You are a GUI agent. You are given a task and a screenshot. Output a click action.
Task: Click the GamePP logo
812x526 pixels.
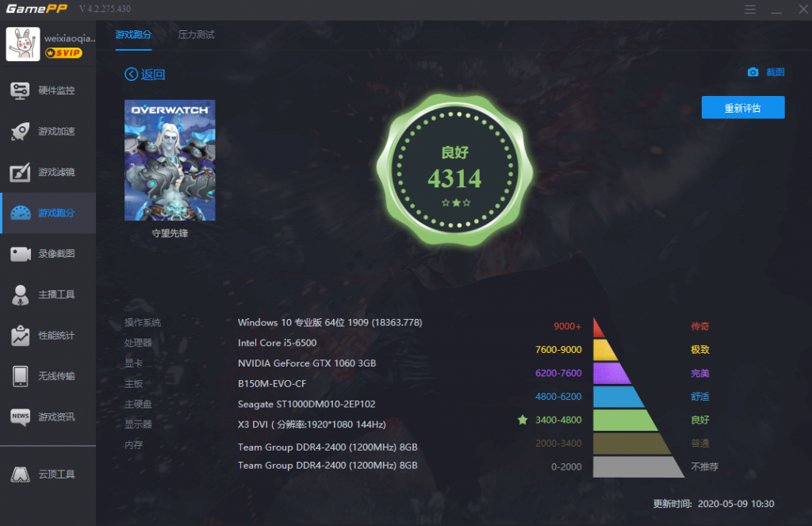tap(36, 9)
